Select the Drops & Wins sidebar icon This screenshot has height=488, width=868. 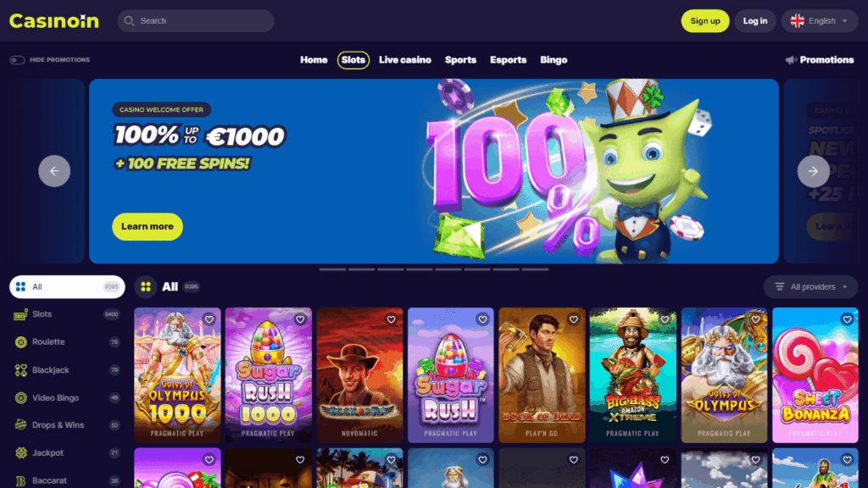coord(21,425)
